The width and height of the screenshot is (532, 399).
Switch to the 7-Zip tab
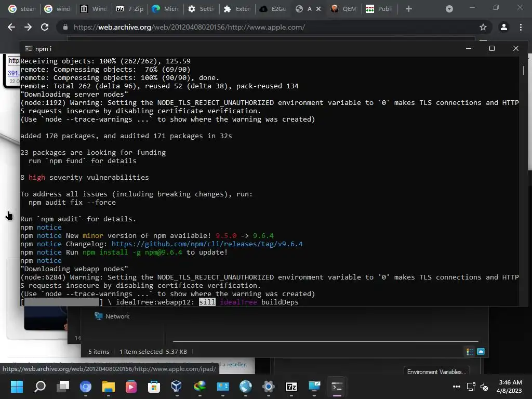[x=129, y=9]
